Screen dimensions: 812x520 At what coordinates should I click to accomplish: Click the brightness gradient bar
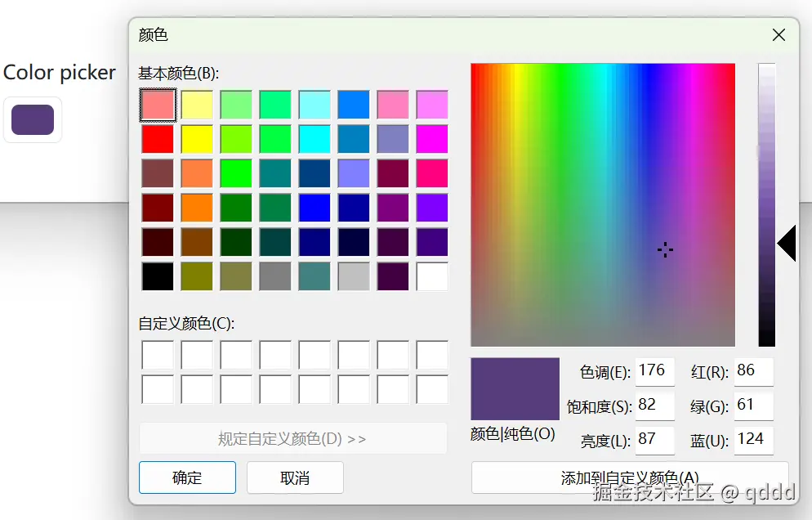[766, 204]
